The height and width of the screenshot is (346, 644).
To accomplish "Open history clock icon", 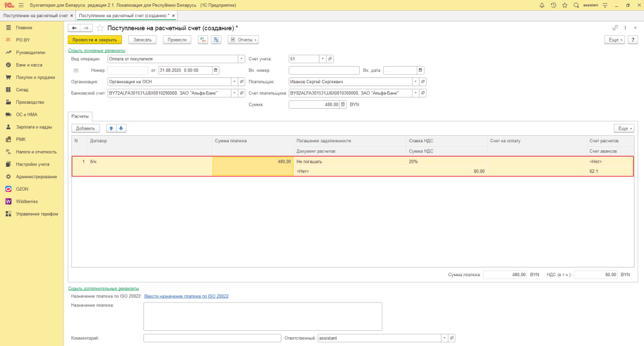I will [553, 5].
